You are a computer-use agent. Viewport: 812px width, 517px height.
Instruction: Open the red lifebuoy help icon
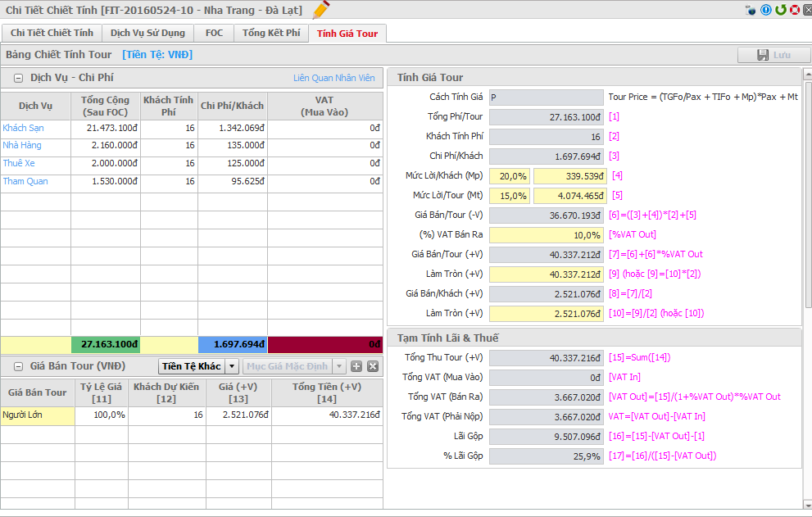pos(795,11)
